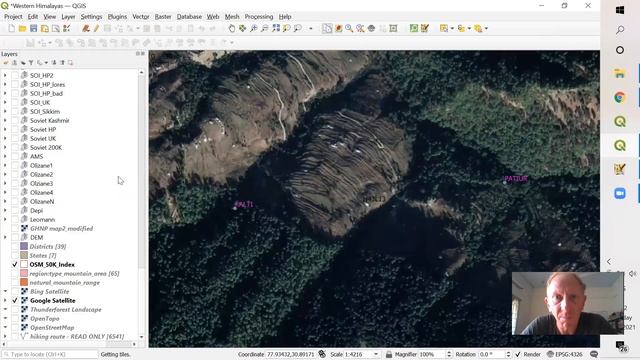Open the Project menu
This screenshot has width=640, height=360.
13,17
